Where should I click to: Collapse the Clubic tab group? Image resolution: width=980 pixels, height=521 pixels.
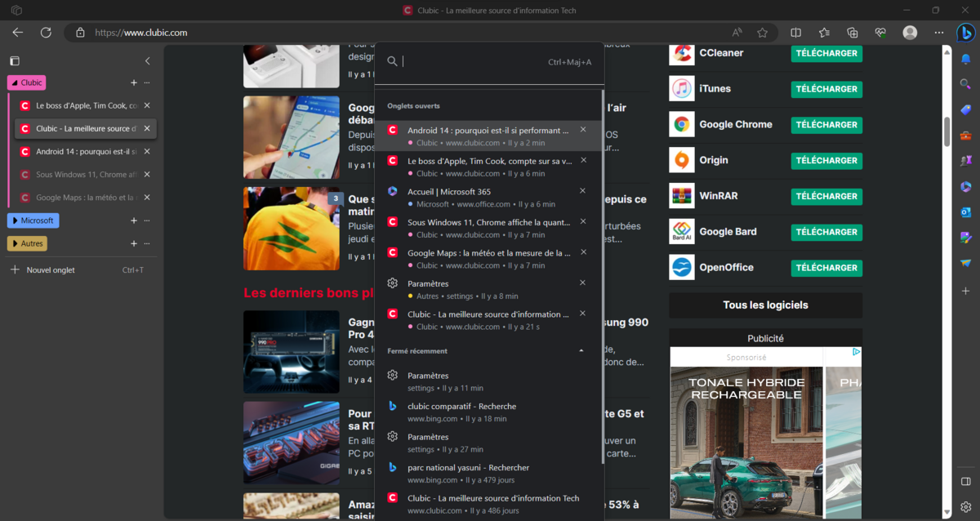pyautogui.click(x=26, y=82)
